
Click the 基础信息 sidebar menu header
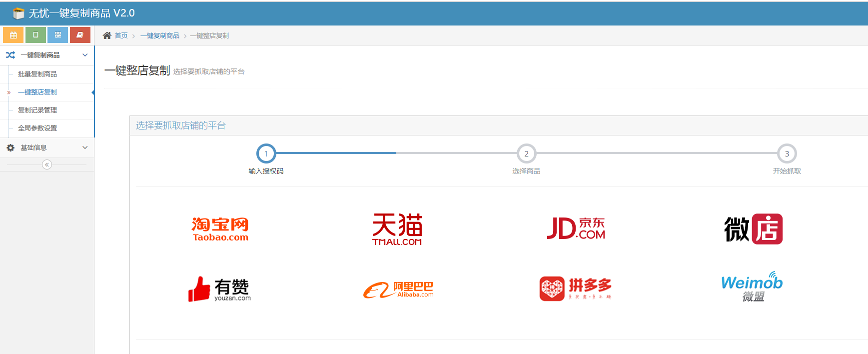[x=47, y=147]
